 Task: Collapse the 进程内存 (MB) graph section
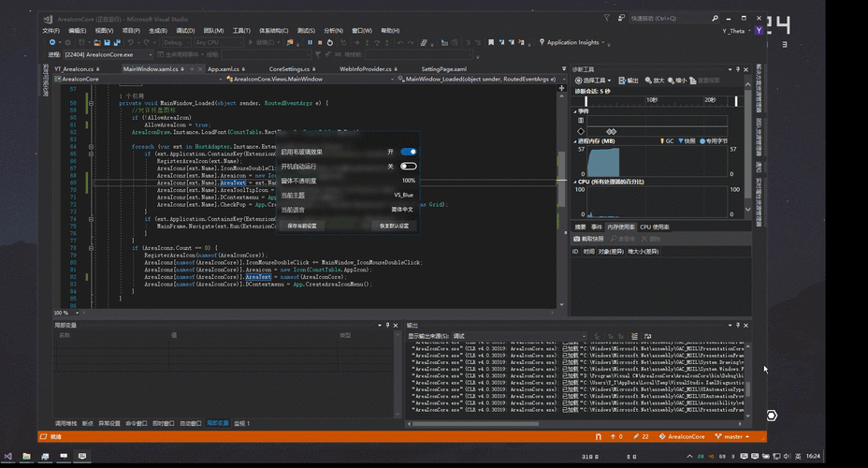click(574, 141)
